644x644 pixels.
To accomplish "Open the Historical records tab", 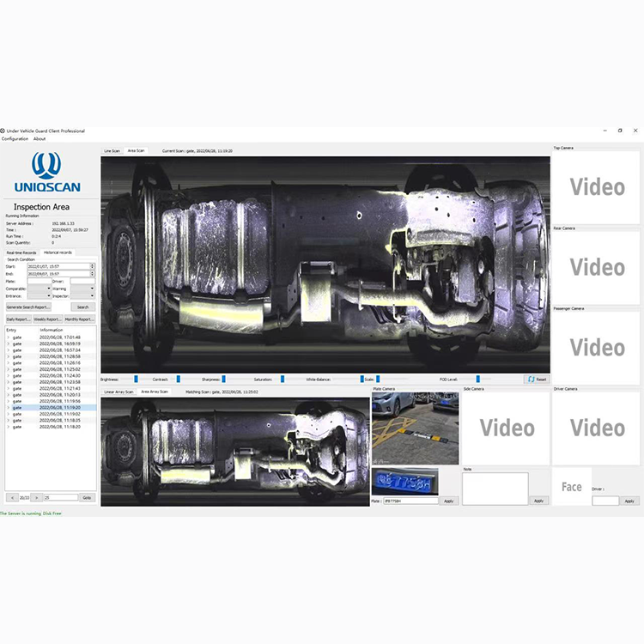I will (58, 252).
